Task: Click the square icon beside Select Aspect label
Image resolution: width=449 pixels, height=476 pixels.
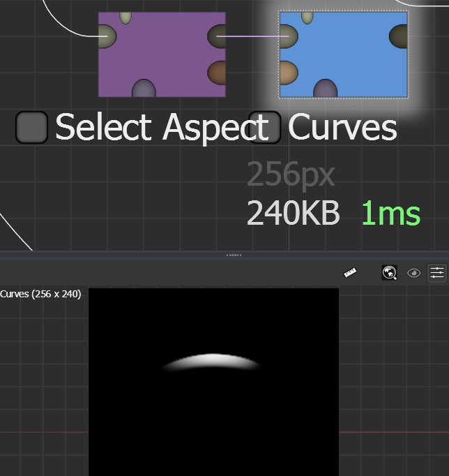Action: click(31, 127)
